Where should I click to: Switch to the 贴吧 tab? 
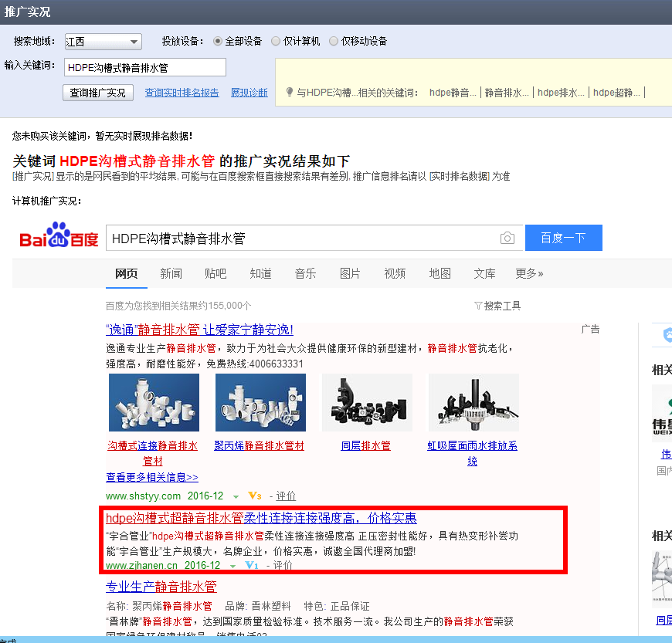click(x=216, y=273)
